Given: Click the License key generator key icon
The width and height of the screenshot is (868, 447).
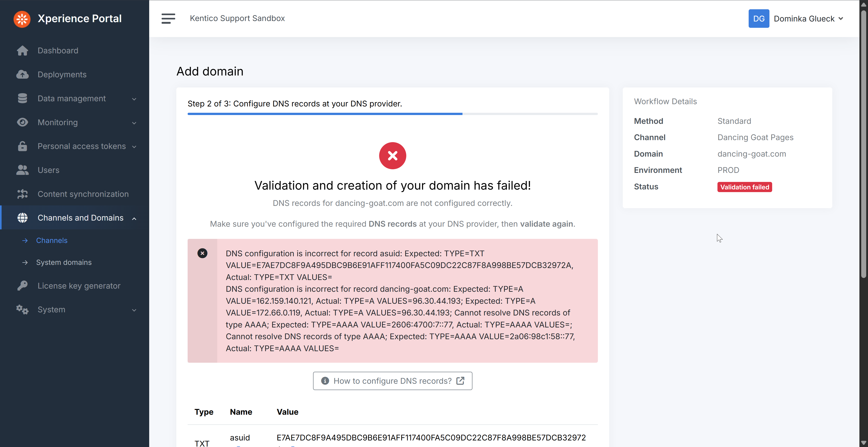Looking at the screenshot, I should click(x=23, y=286).
